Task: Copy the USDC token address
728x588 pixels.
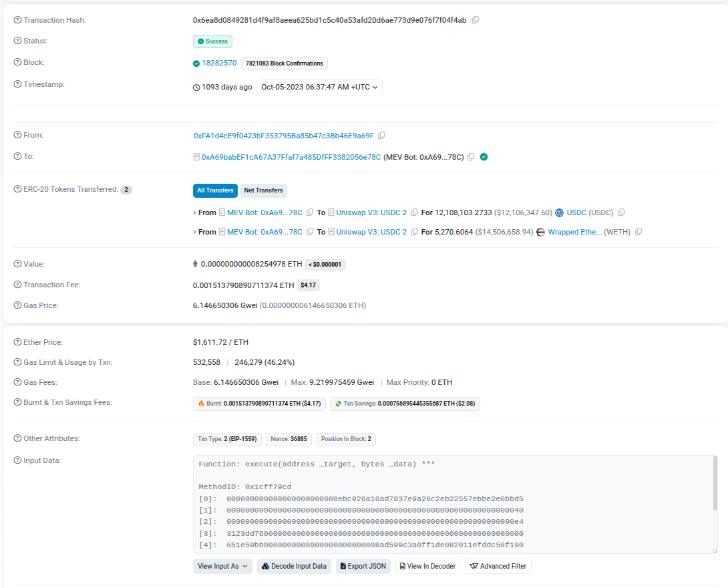Action: pos(621,212)
